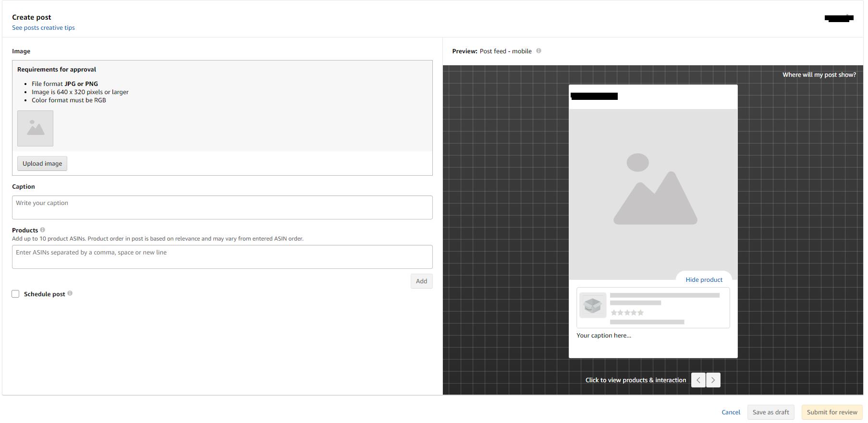Click into the Enter ASINs text box
Image resolution: width=868 pixels, height=423 pixels.
click(x=222, y=257)
